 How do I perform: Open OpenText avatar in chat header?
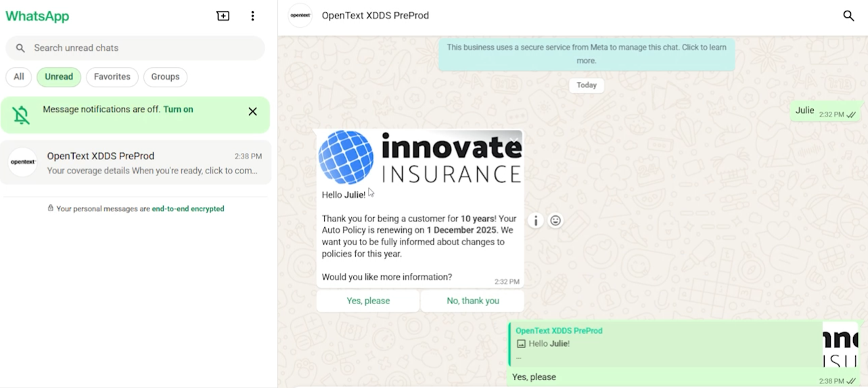300,16
